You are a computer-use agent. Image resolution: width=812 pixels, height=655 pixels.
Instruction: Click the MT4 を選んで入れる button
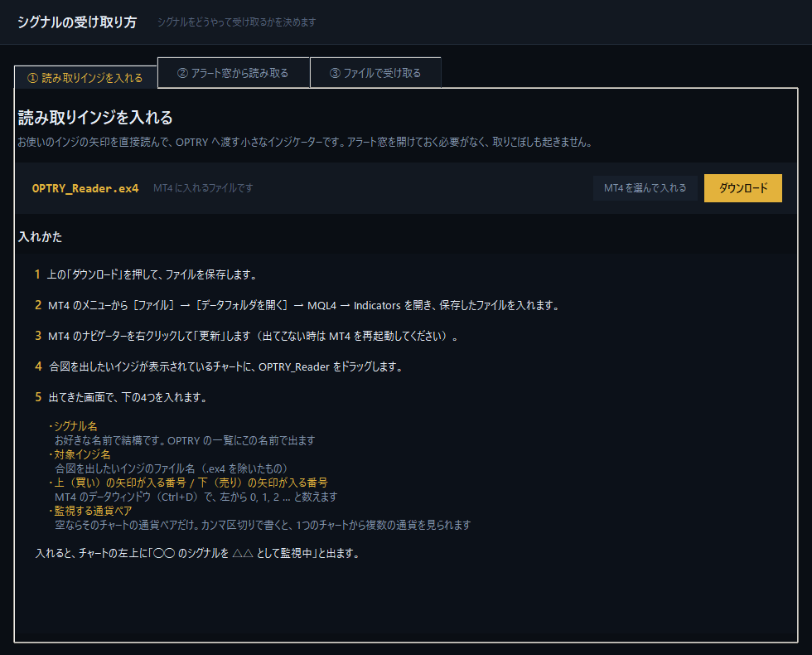(x=645, y=188)
